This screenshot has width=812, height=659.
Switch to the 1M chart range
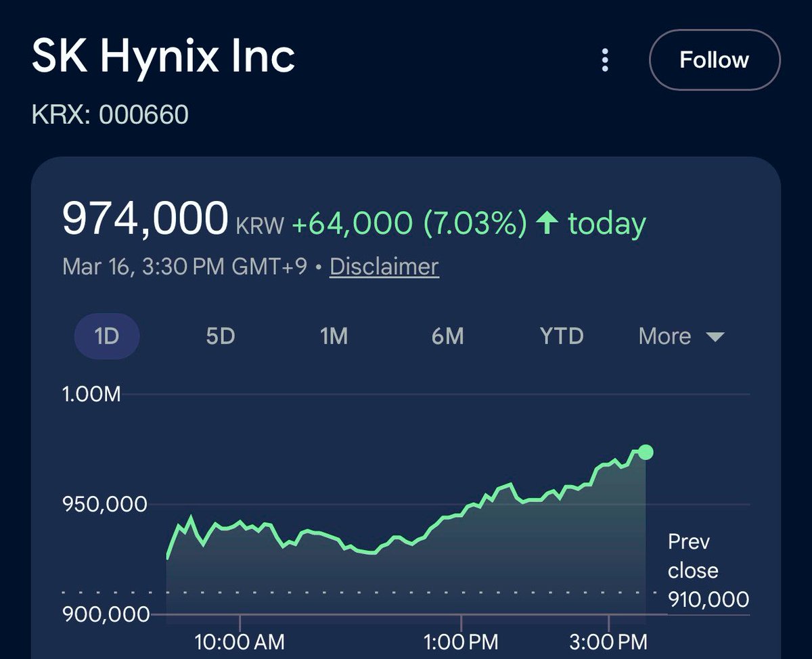pyautogui.click(x=334, y=336)
